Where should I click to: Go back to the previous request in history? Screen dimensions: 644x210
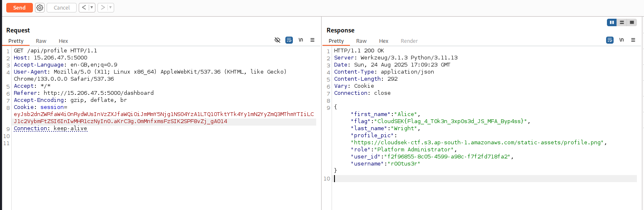pos(84,7)
